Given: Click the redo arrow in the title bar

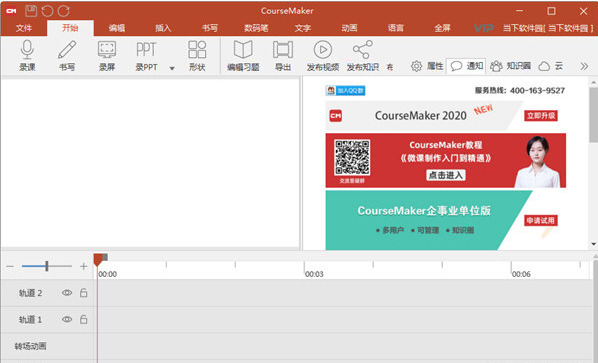Looking at the screenshot, I should pyautogui.click(x=64, y=11).
